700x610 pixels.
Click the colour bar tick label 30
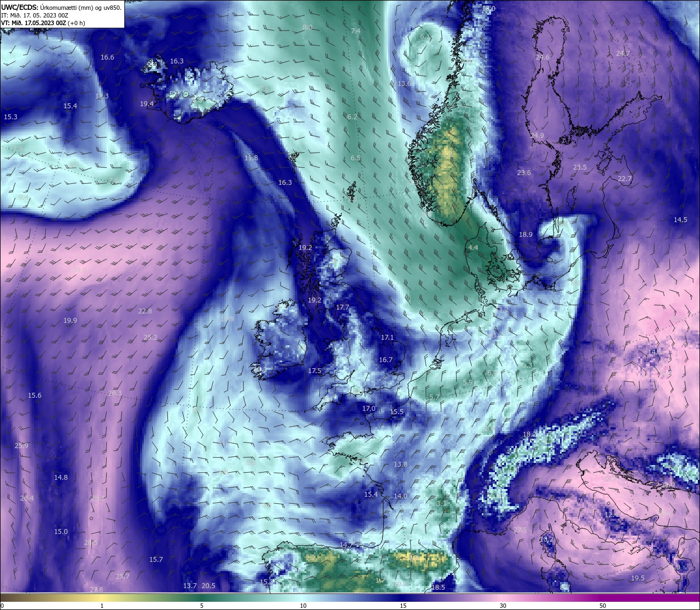[503, 606]
